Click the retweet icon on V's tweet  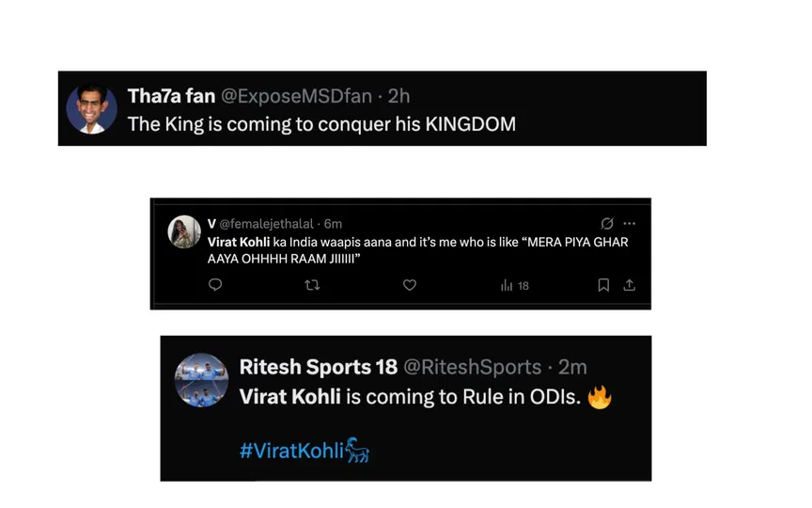(x=313, y=285)
